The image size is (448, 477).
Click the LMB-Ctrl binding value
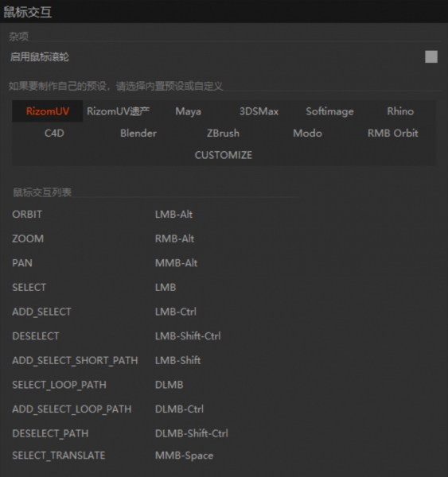pos(176,312)
